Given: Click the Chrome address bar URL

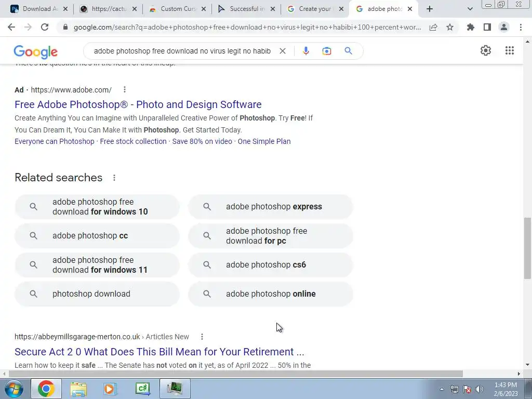Looking at the screenshot, I should click(247, 27).
